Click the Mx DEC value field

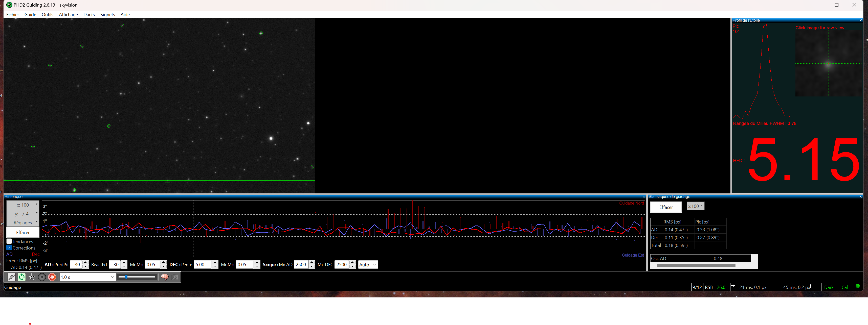pos(342,264)
